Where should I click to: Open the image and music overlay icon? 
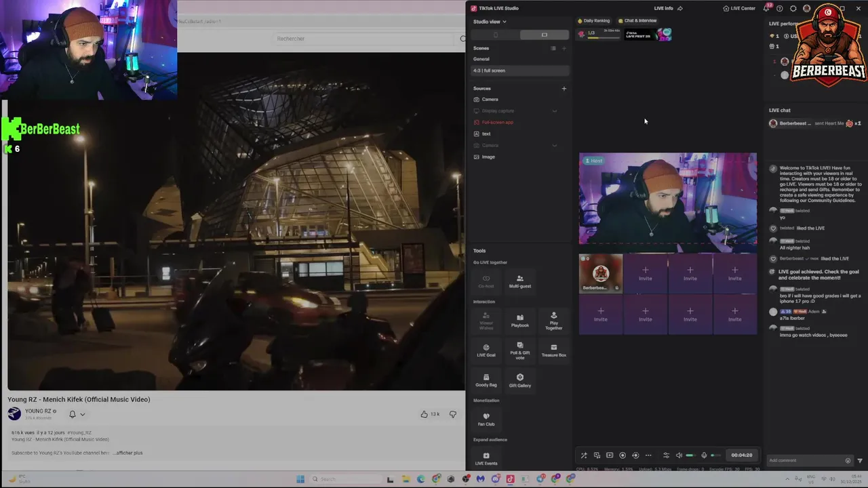coord(597,455)
